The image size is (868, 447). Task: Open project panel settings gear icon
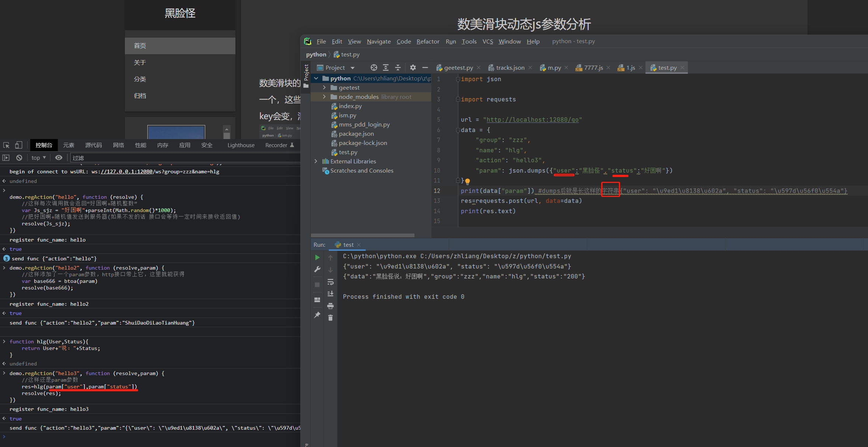[x=413, y=67]
